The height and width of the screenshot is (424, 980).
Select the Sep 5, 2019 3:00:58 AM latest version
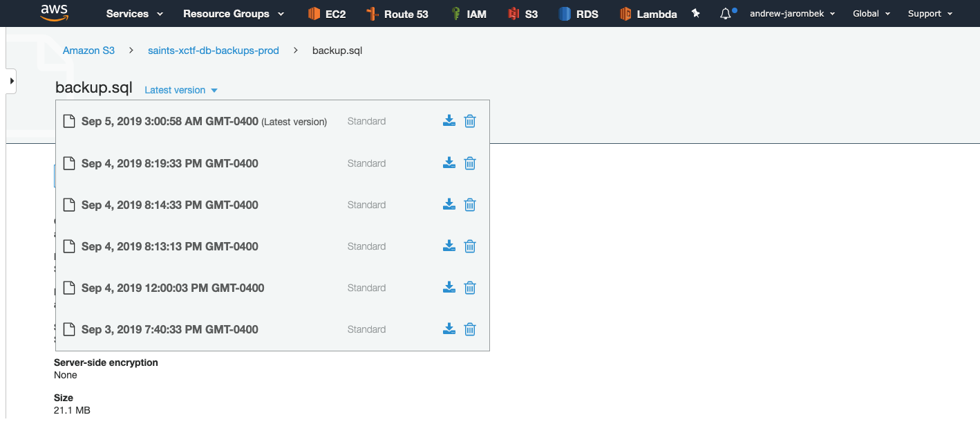[204, 122]
